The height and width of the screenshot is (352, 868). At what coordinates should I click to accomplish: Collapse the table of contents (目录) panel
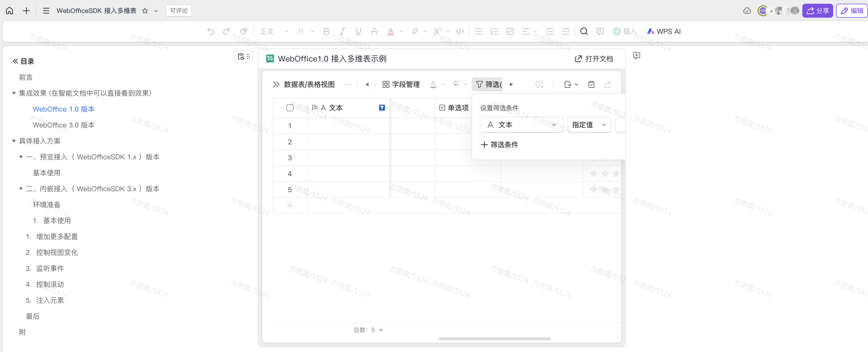tap(15, 61)
